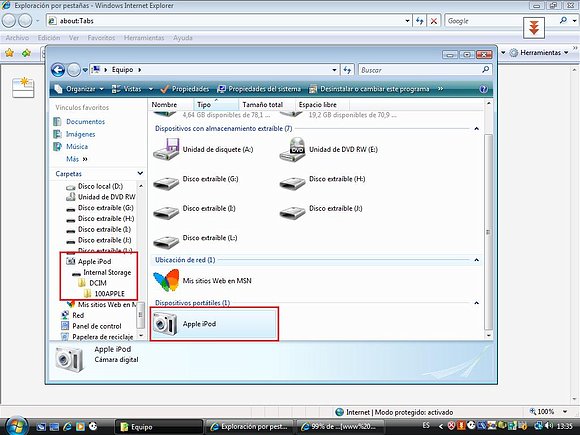This screenshot has width=580, height=435.
Task: Click the Explorer search magnifier icon
Action: coord(485,69)
